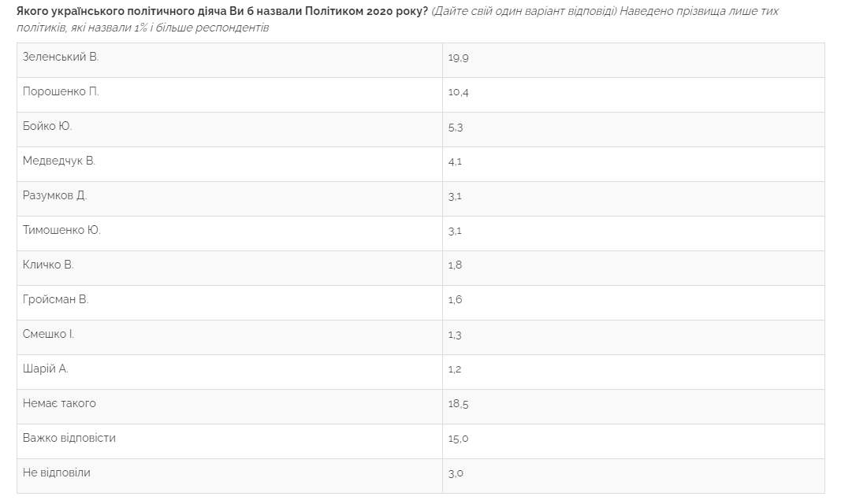Click the Зеленський В. name cell
The height and width of the screenshot is (504, 841).
(61, 57)
